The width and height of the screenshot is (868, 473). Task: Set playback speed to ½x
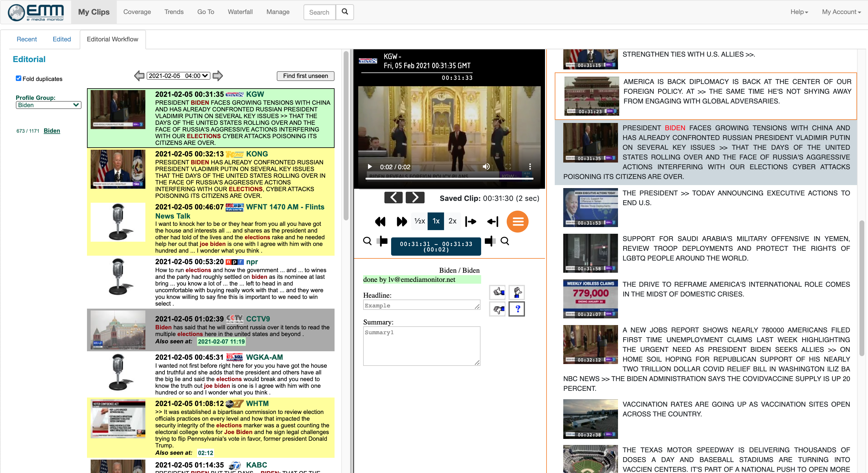tap(419, 221)
